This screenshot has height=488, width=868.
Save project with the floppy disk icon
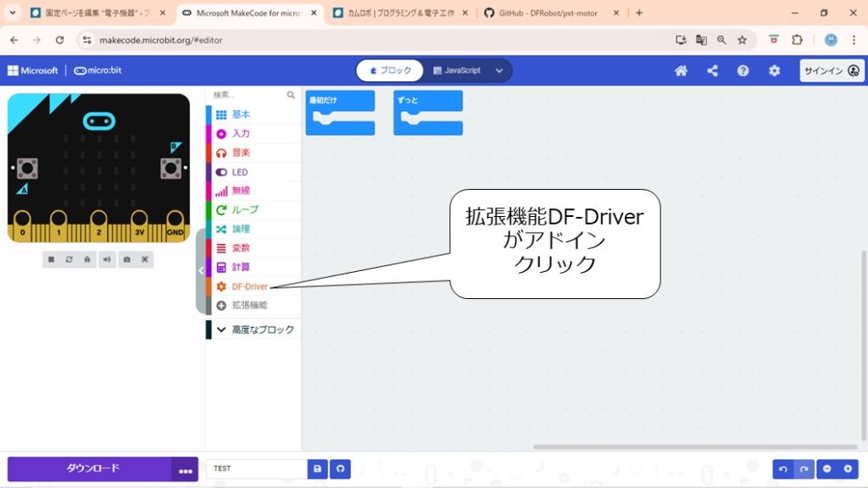point(318,469)
